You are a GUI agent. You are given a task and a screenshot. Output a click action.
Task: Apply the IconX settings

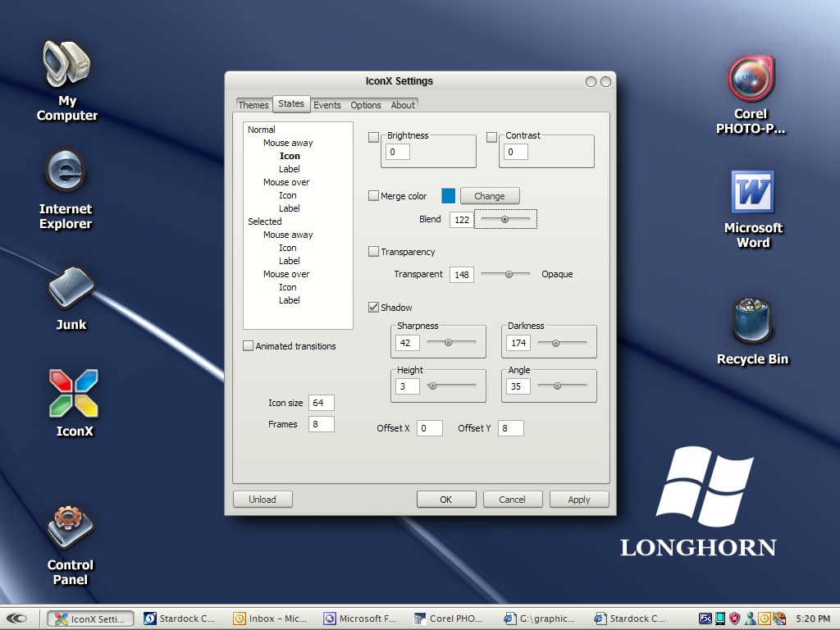click(579, 500)
